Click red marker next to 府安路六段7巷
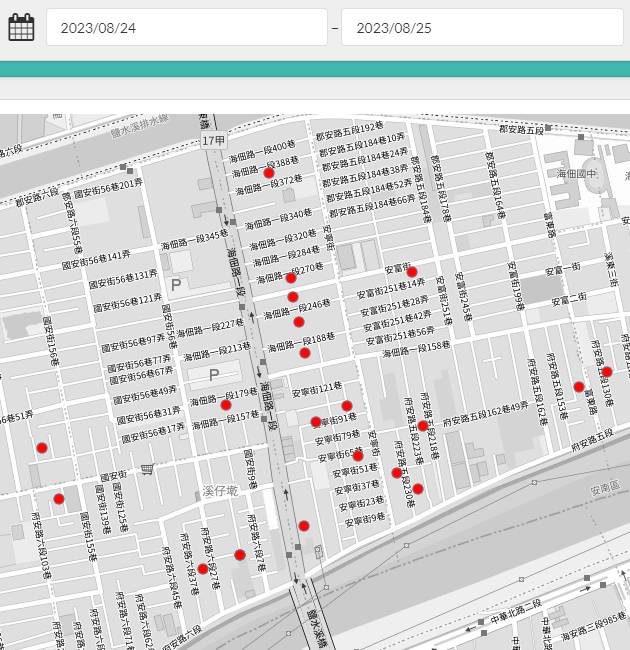Viewport: 630px width, 650px height. click(240, 555)
